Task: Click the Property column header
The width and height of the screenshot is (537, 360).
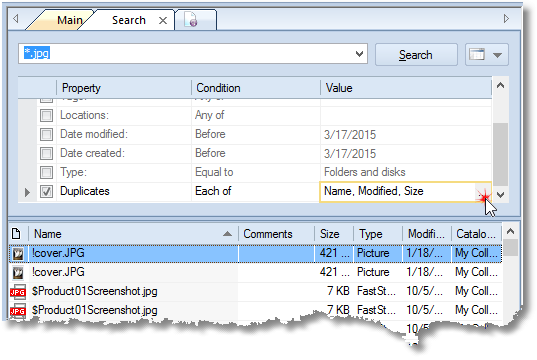Action: [x=124, y=88]
